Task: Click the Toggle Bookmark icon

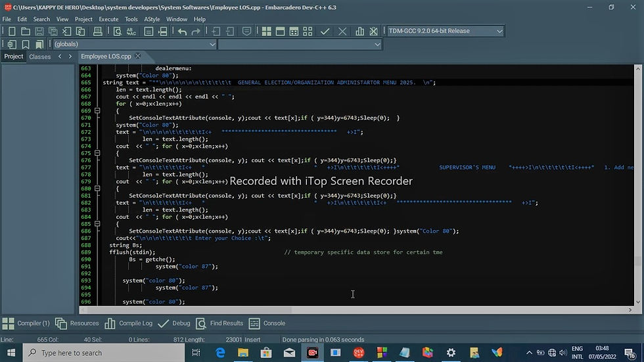Action: (26, 44)
